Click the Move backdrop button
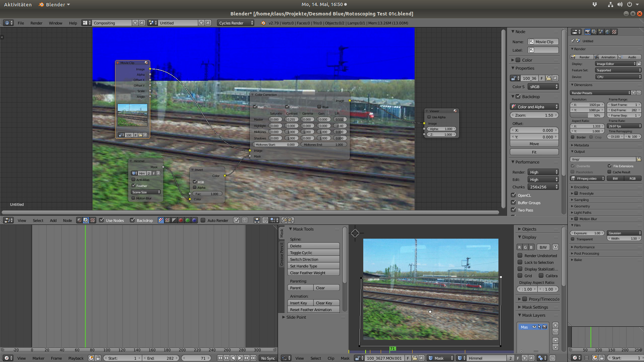644x362 pixels. coord(534,143)
